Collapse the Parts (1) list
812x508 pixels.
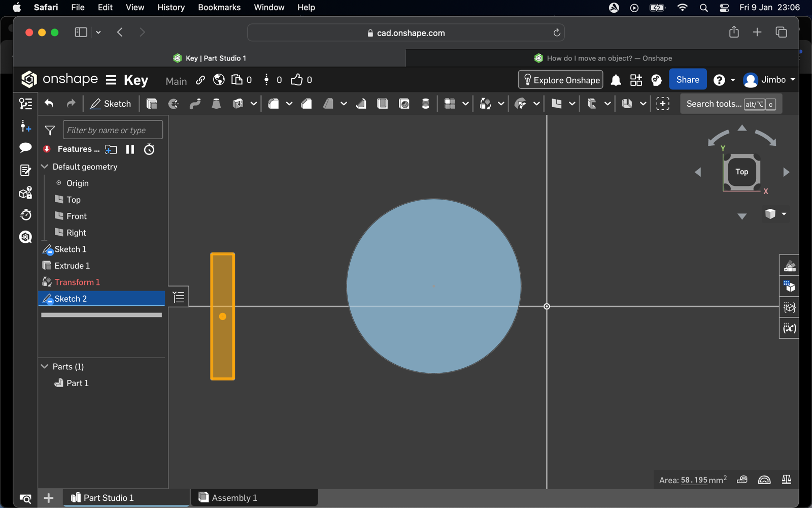coord(45,366)
